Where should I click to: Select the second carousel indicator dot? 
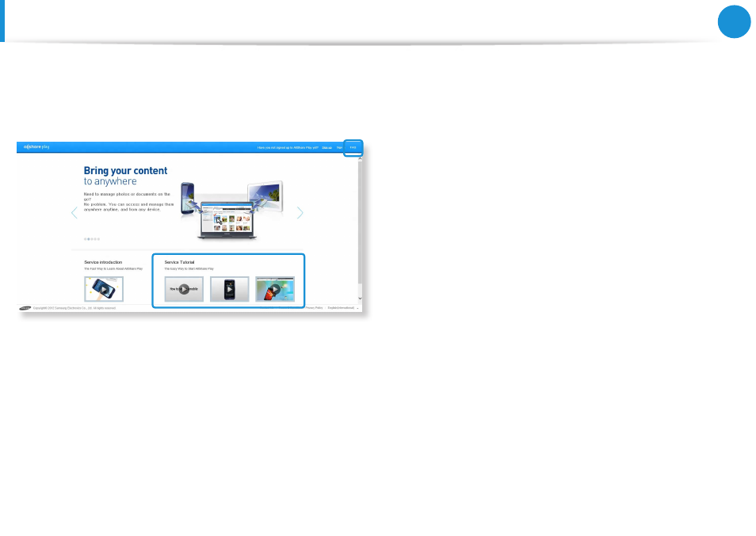point(89,238)
